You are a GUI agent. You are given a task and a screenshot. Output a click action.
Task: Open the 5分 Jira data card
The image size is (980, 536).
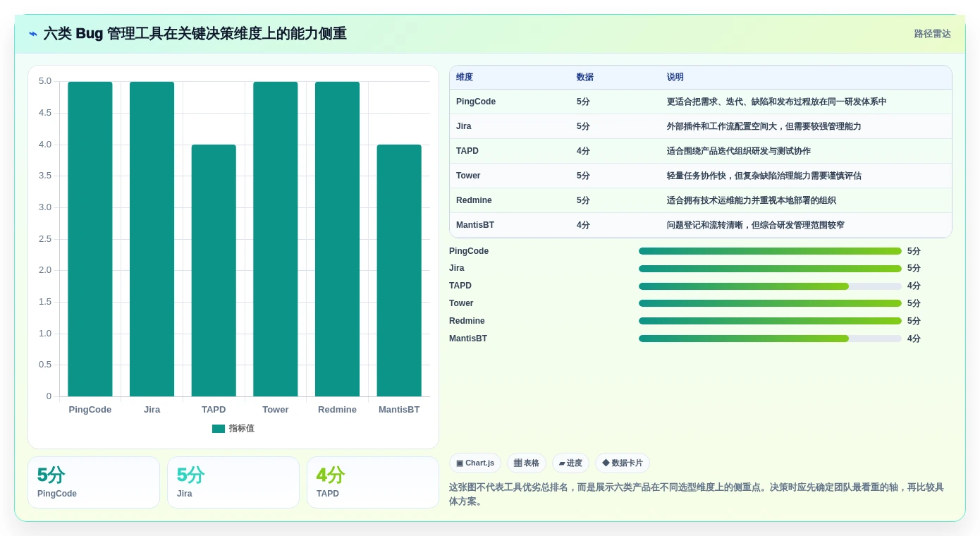coord(233,482)
